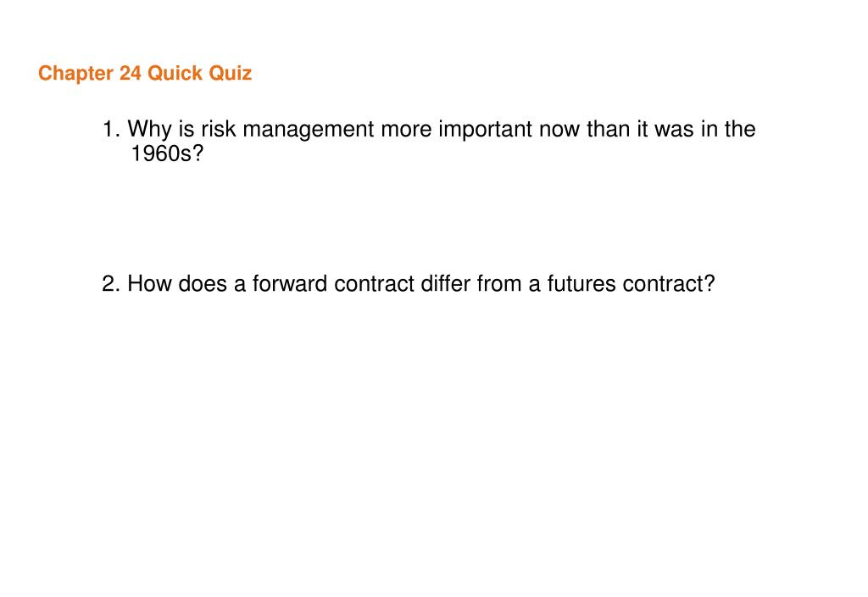The width and height of the screenshot is (868, 597).
Task: Select the word 'futures' in question two
Action: tap(581, 284)
